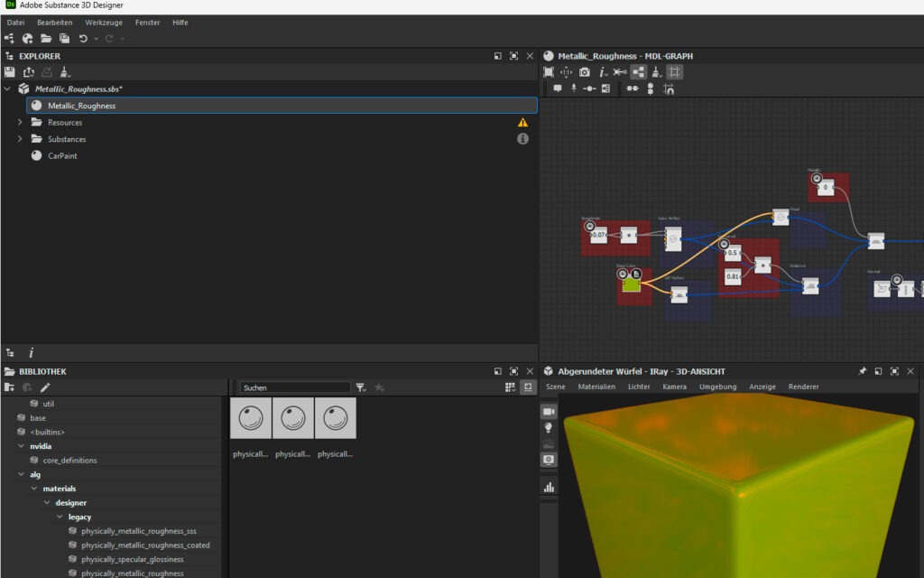
Task: Click info button at Explorer bottom
Action: pos(32,353)
